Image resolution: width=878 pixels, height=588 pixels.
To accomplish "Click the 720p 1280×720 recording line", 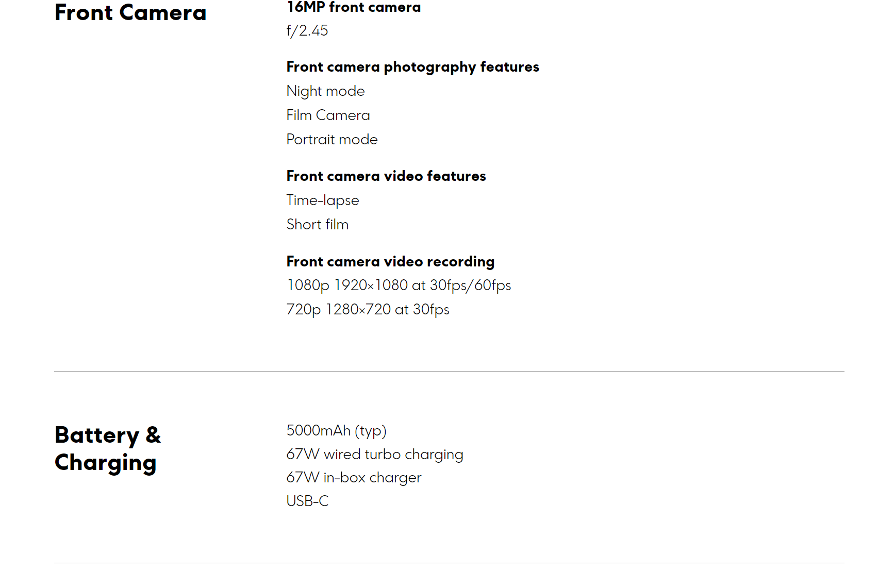I will [368, 310].
